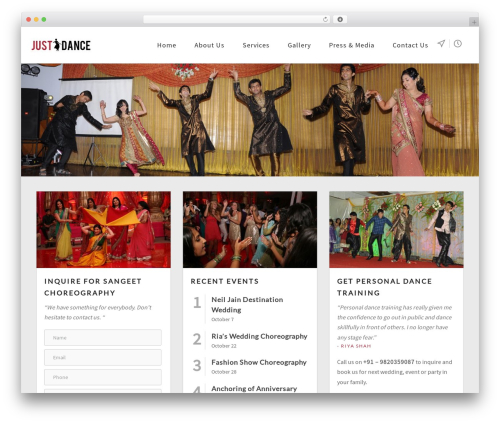Open Press & Media menu item
Screen dimensions: 500x423
coord(351,45)
